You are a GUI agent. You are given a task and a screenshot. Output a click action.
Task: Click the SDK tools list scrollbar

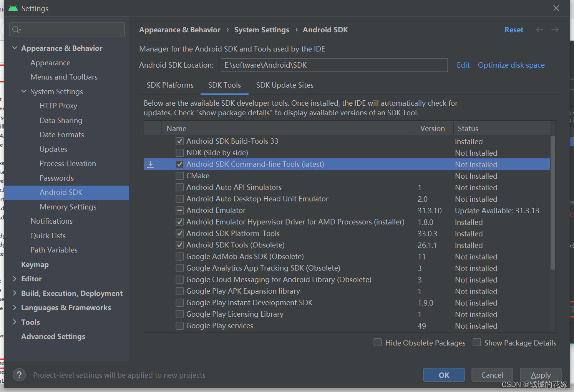point(552,203)
